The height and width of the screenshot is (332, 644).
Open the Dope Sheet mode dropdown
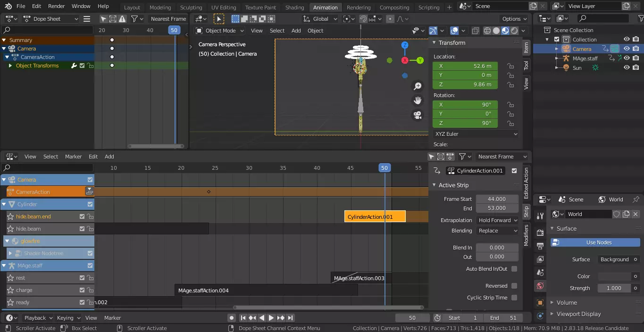[x=51, y=19]
